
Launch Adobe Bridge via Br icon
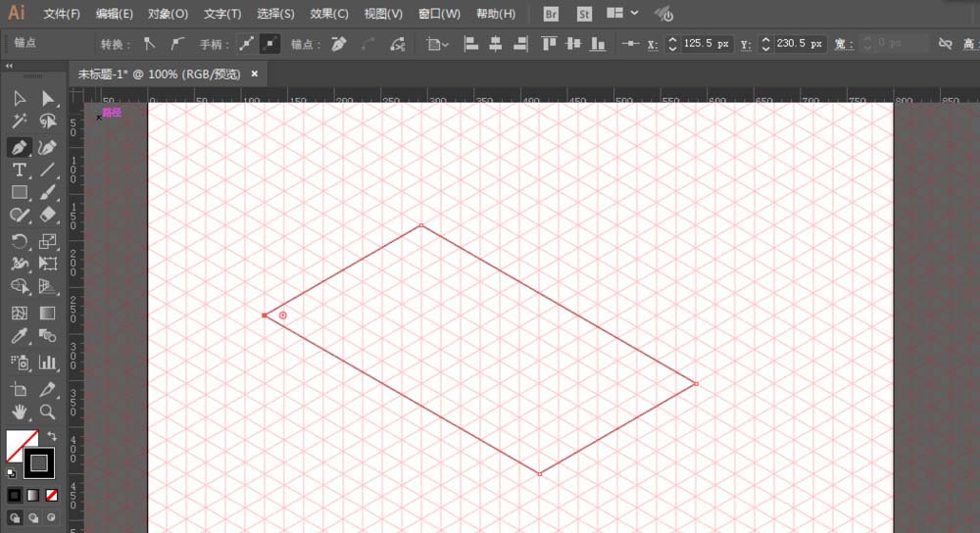tap(551, 14)
